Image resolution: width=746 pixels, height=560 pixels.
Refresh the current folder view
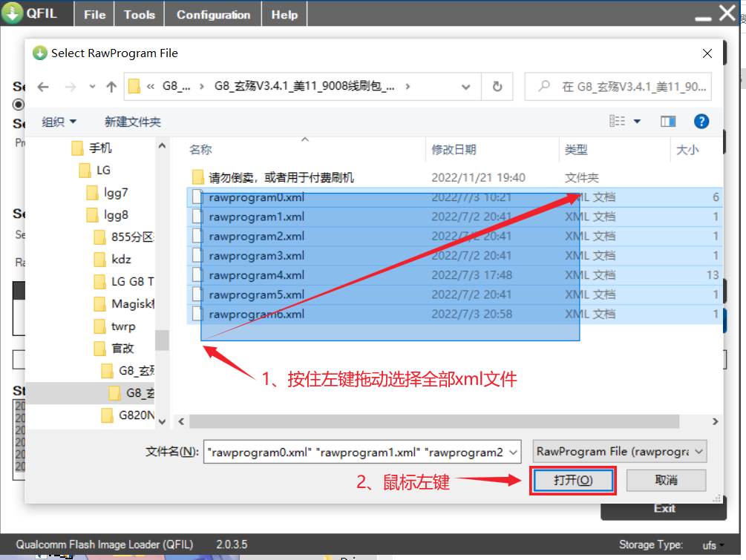coord(497,86)
